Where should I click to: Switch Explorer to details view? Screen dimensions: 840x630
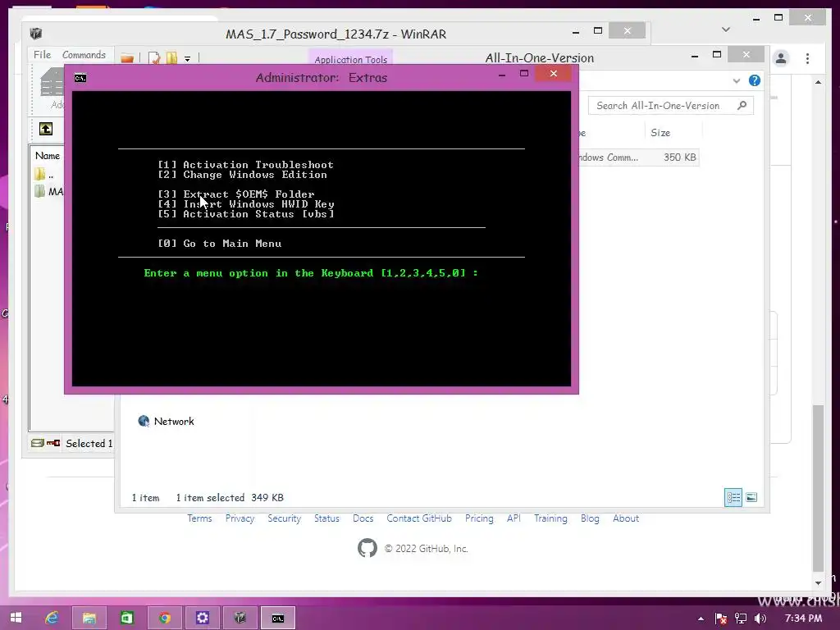[733, 497]
